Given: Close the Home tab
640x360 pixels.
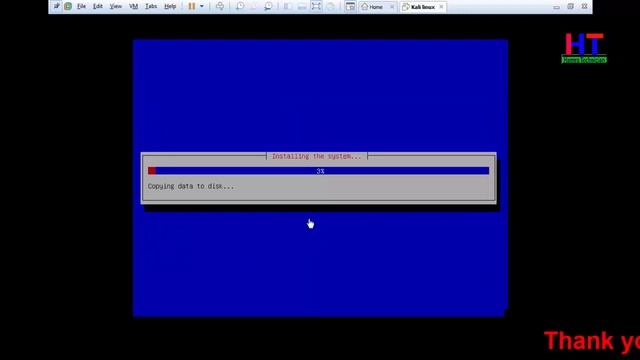Looking at the screenshot, I should [392, 7].
